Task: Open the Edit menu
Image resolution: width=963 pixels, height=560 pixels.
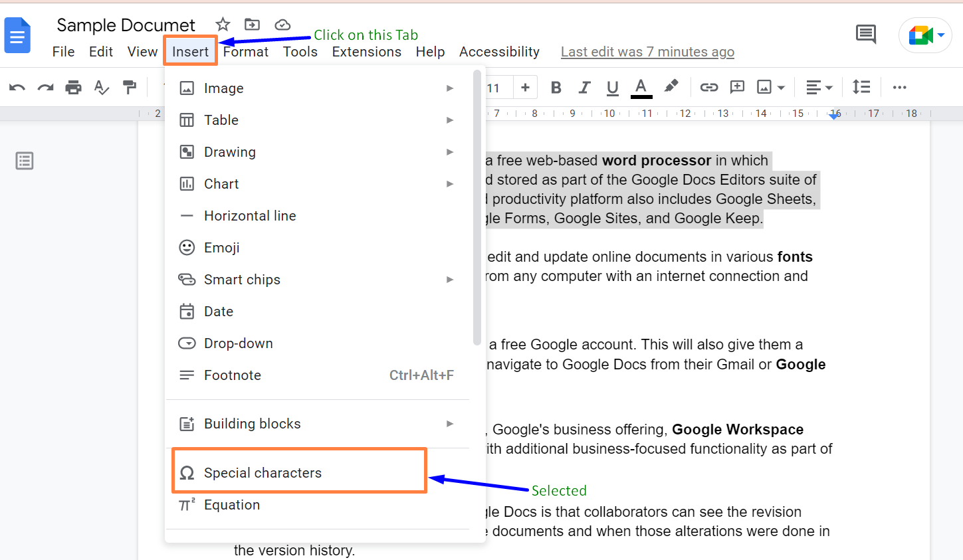Action: click(x=101, y=52)
